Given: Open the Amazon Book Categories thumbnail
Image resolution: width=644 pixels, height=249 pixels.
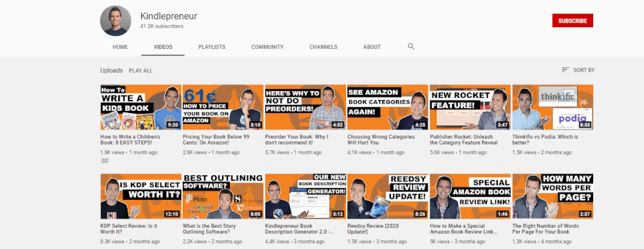Looking at the screenshot, I should [x=388, y=107].
